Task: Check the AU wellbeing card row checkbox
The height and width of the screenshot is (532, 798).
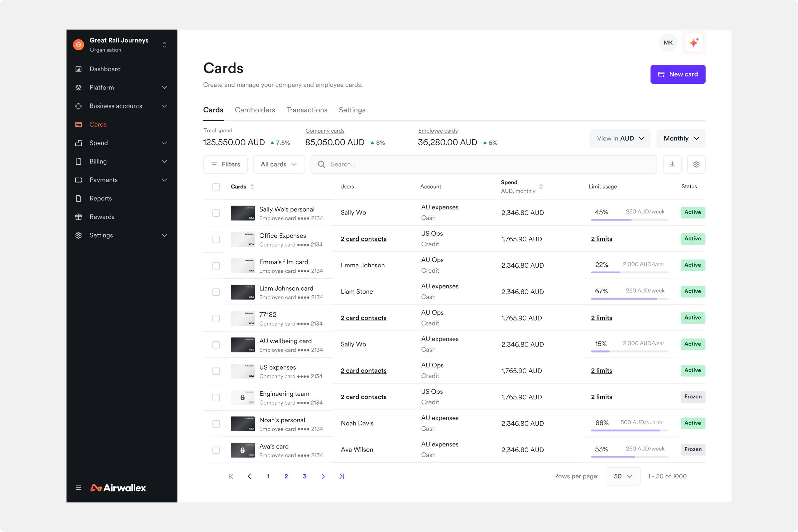Action: [216, 345]
